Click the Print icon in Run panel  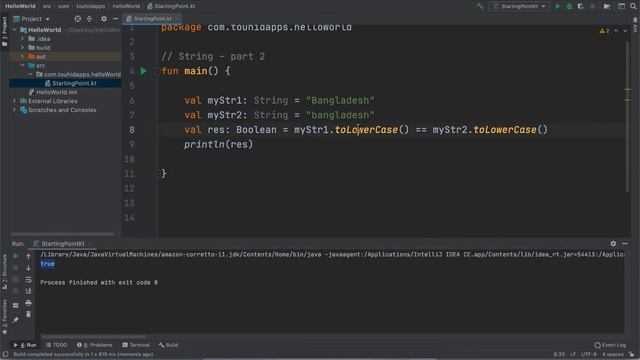[x=28, y=303]
